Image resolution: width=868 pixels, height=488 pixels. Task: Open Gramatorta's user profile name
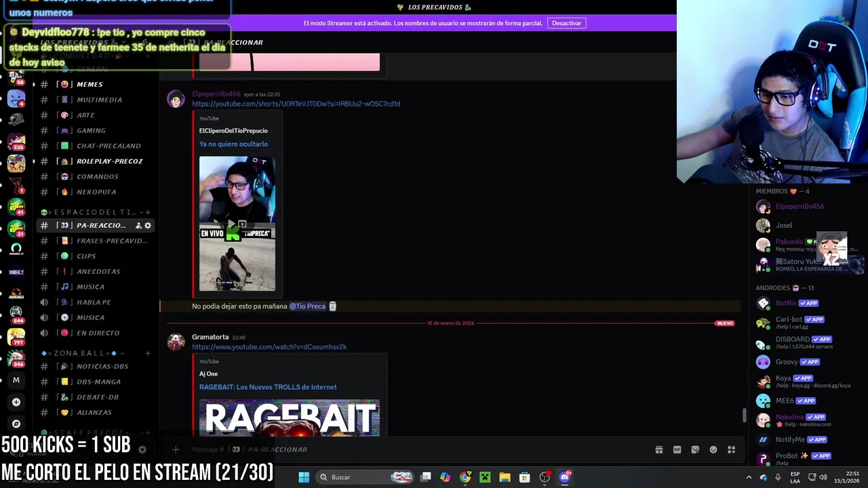pos(210,337)
